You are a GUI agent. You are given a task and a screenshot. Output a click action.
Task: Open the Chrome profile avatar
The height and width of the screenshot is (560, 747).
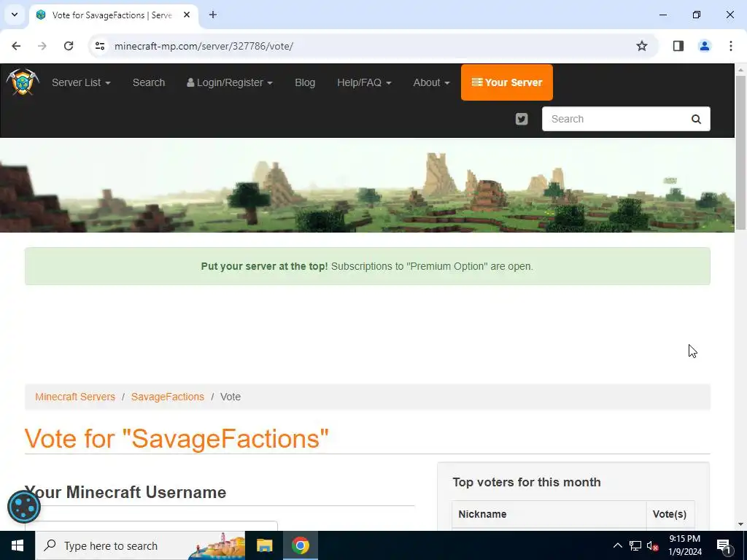[705, 46]
